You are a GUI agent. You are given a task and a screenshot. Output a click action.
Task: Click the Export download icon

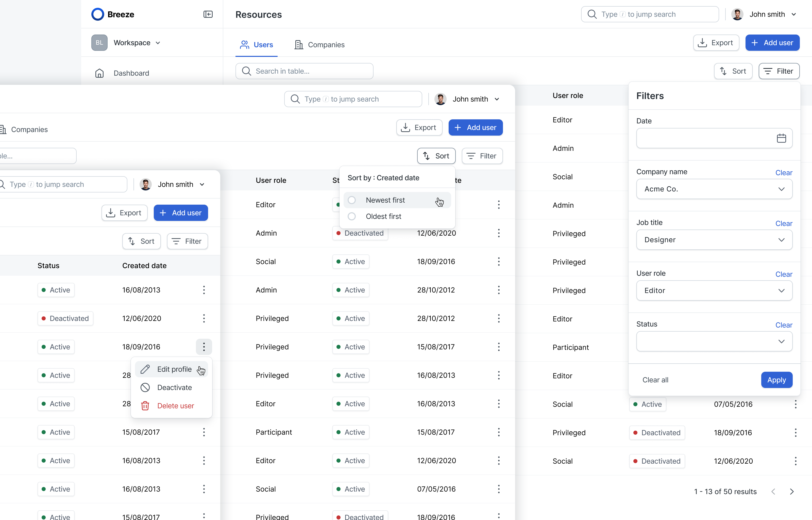pos(703,43)
